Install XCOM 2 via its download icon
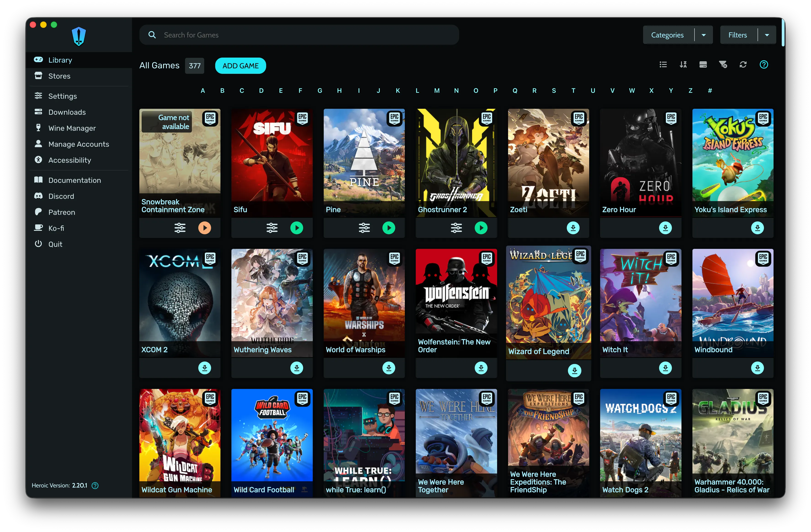The width and height of the screenshot is (811, 532). pyautogui.click(x=204, y=368)
